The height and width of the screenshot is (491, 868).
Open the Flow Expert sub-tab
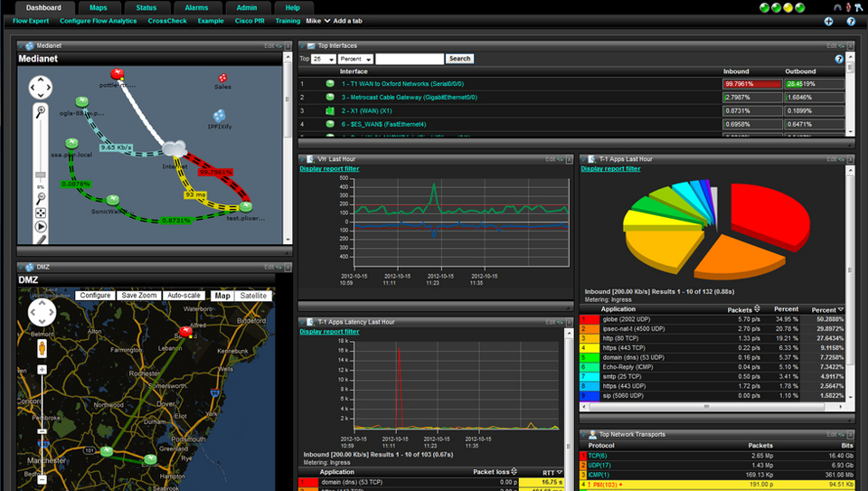pyautogui.click(x=31, y=21)
